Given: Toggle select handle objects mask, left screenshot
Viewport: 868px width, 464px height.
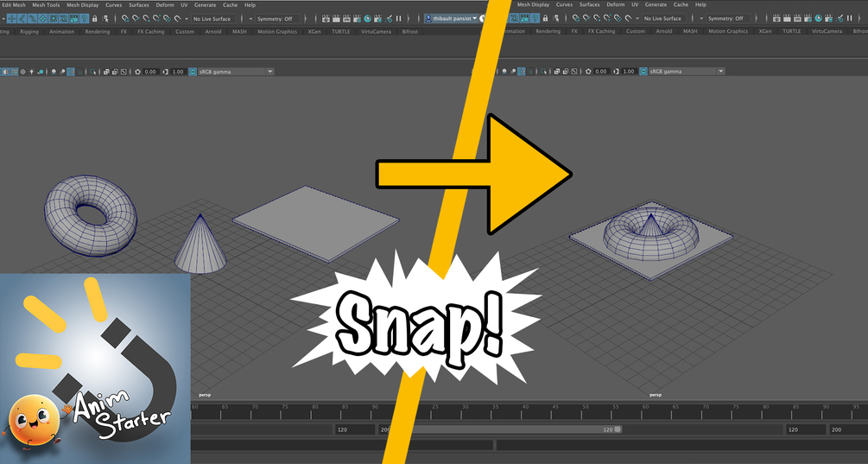Looking at the screenshot, I should point(11,18).
